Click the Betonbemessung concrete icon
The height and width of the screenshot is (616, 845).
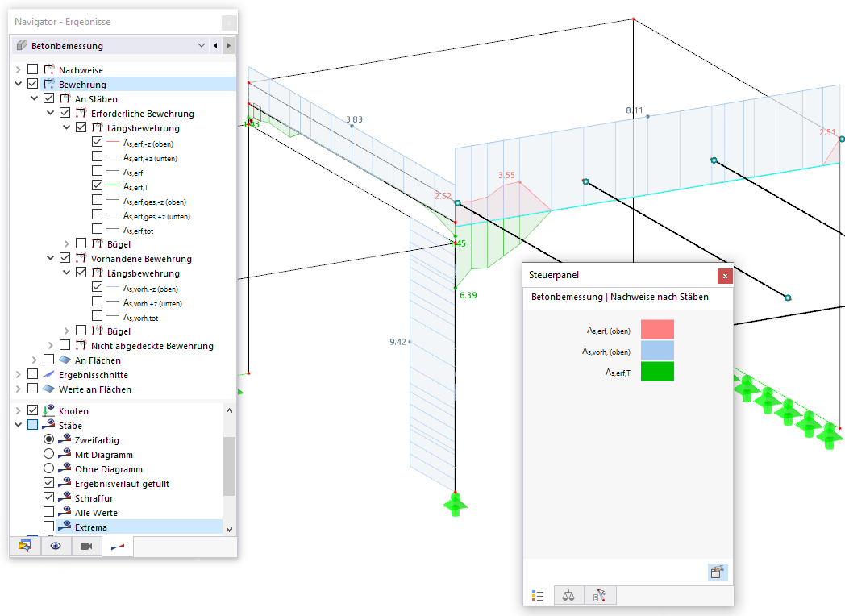pyautogui.click(x=22, y=45)
